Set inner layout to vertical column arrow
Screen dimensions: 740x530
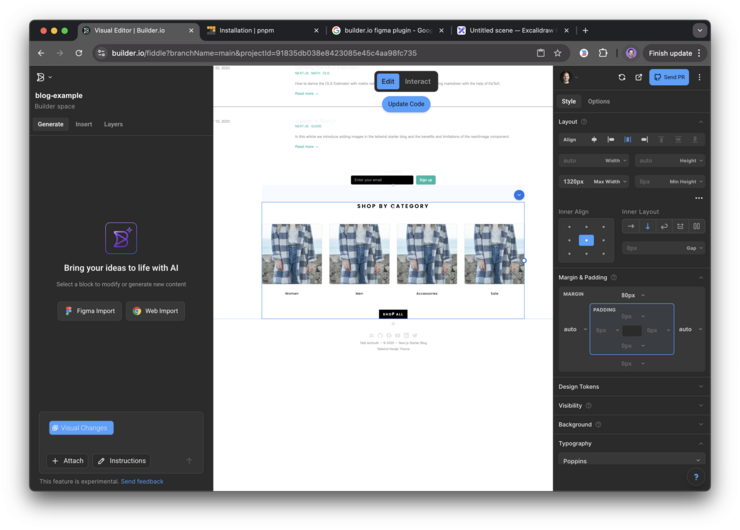click(x=648, y=227)
